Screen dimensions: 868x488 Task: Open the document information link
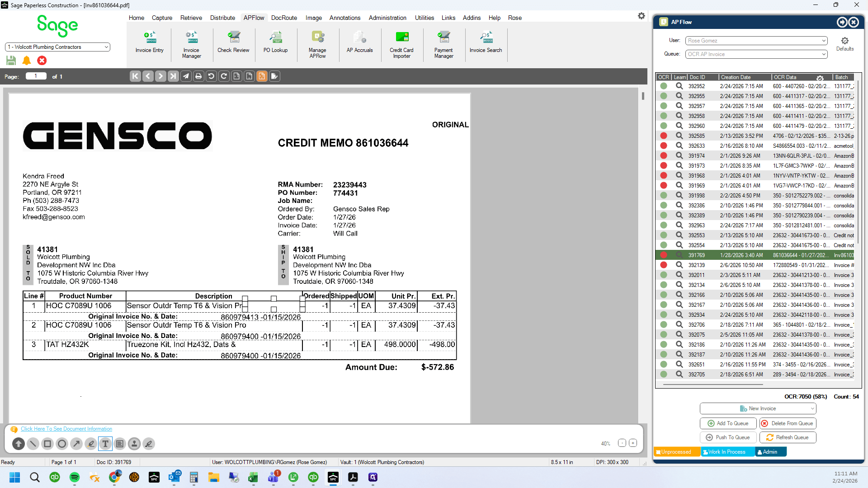(66, 429)
